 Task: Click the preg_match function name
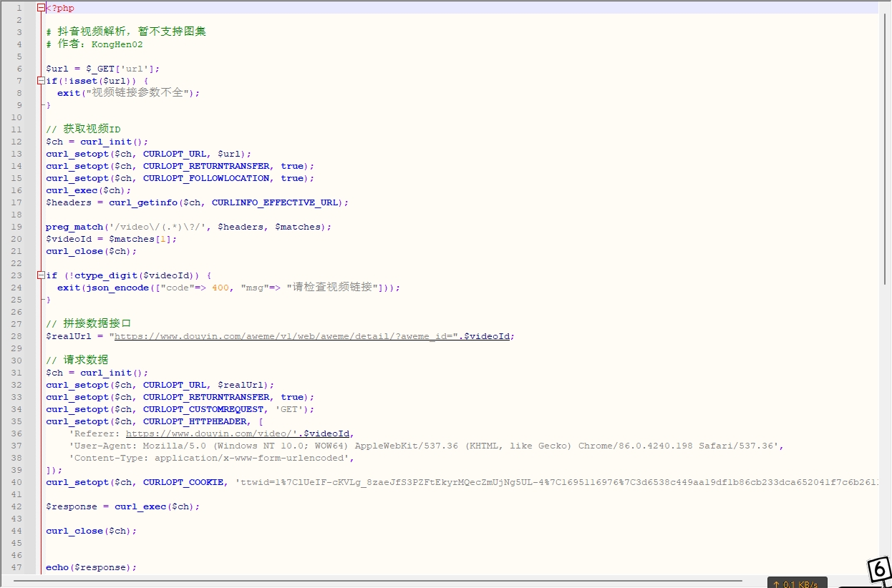(74, 227)
